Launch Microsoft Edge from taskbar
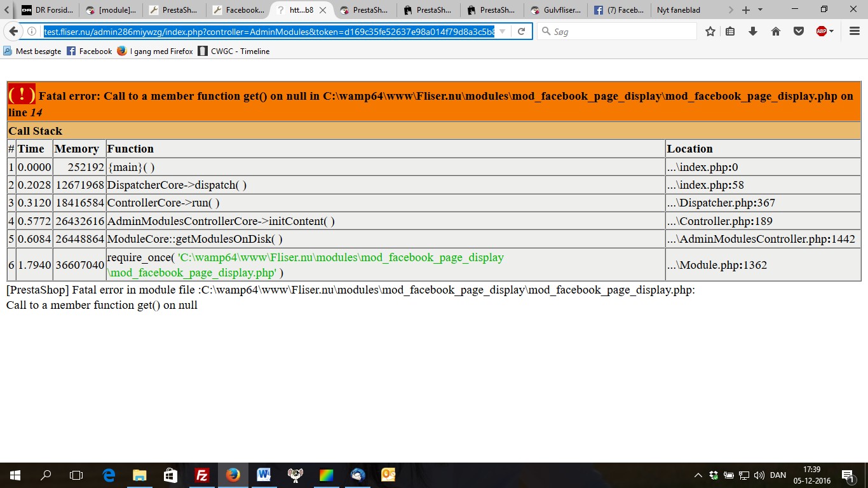 (x=109, y=475)
